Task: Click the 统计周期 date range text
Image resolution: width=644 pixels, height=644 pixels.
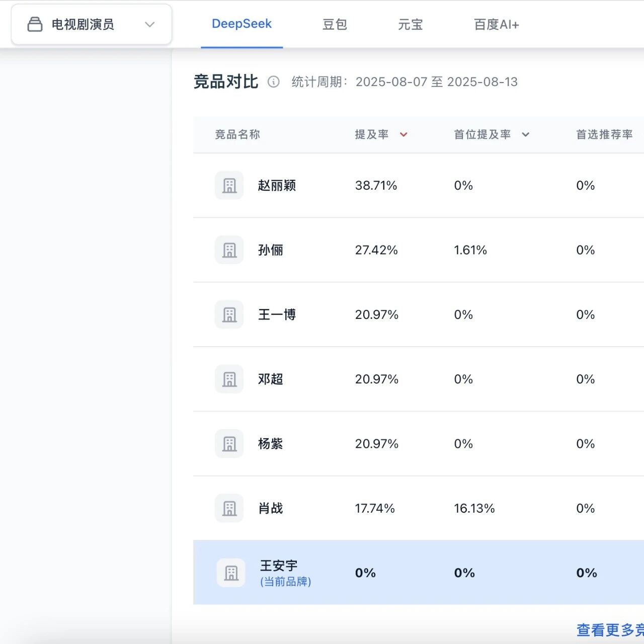Action: point(405,82)
